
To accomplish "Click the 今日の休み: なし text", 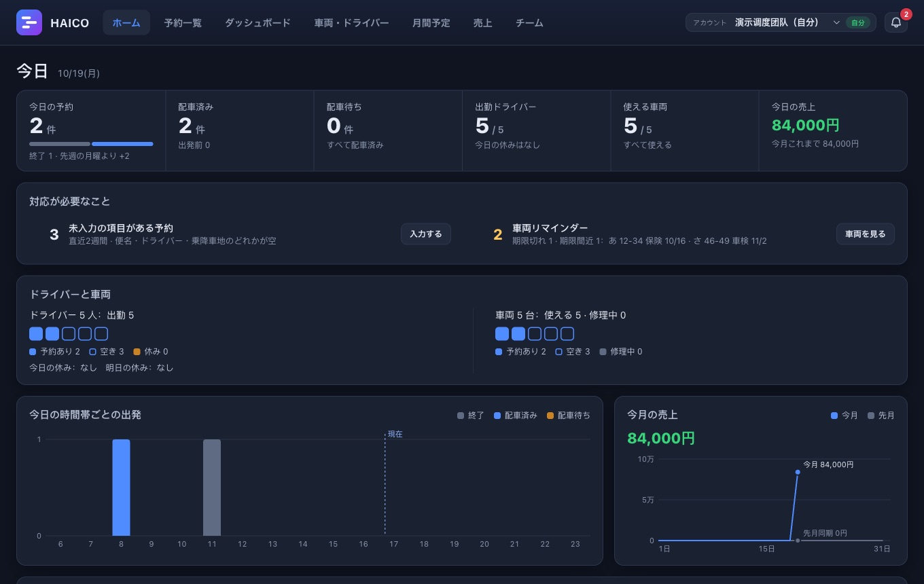I will pos(63,367).
